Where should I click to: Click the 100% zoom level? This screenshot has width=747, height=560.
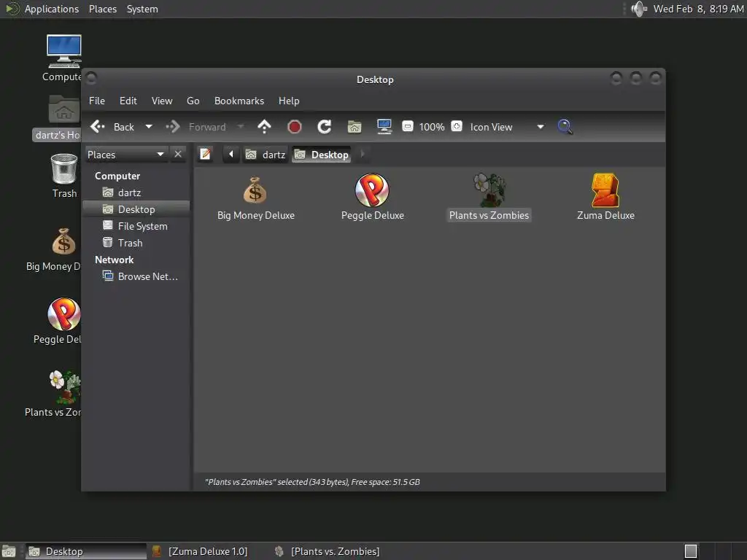click(432, 127)
